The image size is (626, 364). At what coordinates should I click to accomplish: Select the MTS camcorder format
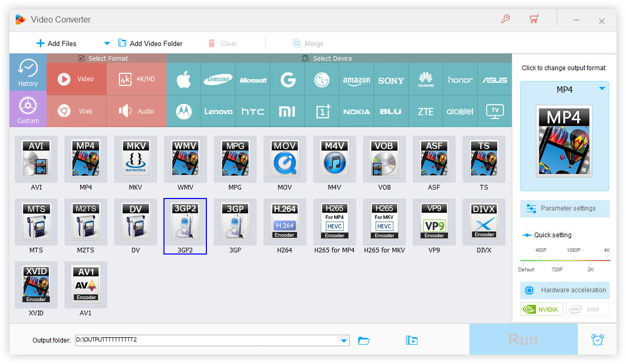point(36,222)
